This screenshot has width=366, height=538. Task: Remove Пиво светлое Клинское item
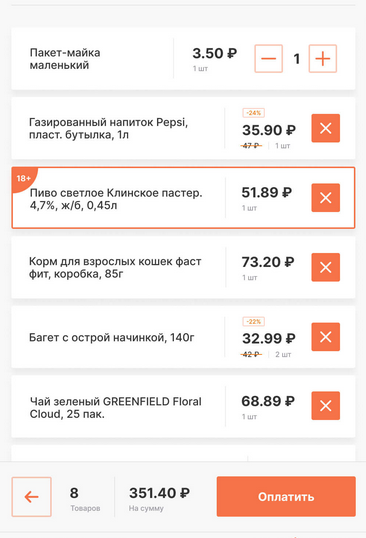click(x=326, y=198)
